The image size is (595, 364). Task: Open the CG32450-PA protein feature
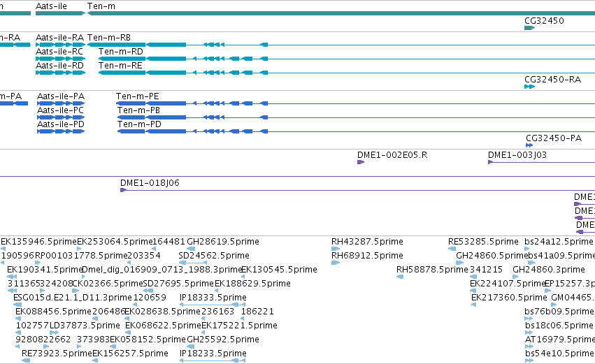(x=554, y=138)
